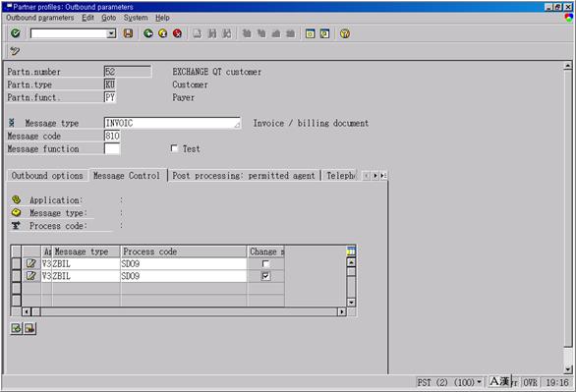Switch to Post processing: permitted agent tab

click(x=244, y=176)
